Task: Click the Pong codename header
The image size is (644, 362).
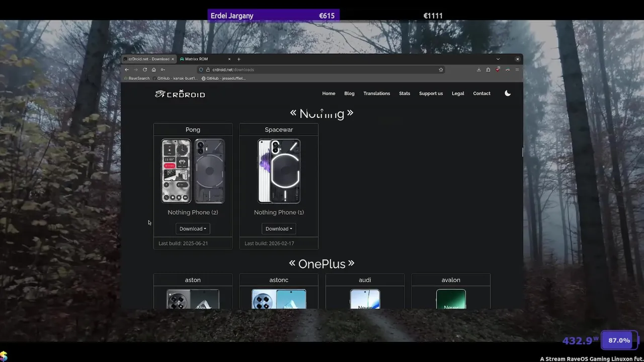Action: [x=193, y=130]
